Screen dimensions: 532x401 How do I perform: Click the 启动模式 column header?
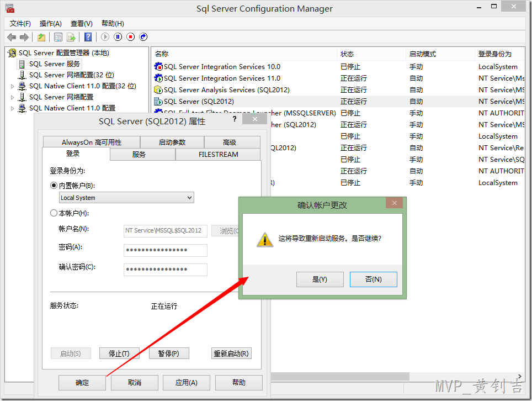click(x=440, y=54)
